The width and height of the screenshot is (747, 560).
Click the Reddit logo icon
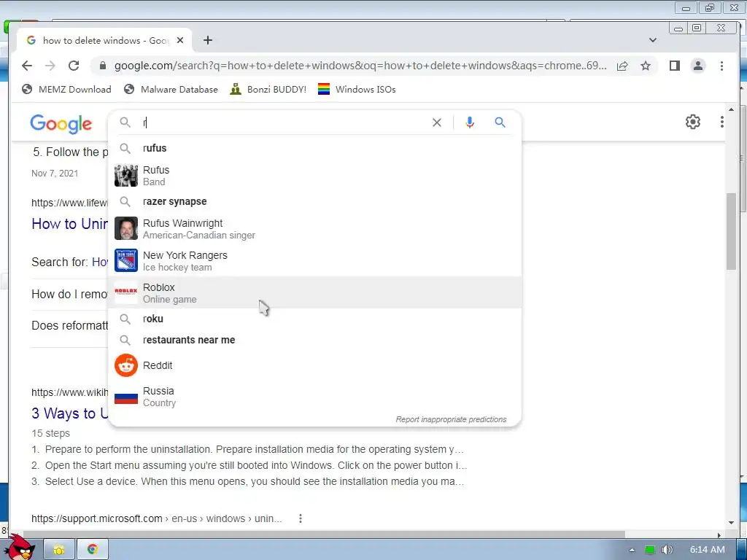pyautogui.click(x=125, y=365)
